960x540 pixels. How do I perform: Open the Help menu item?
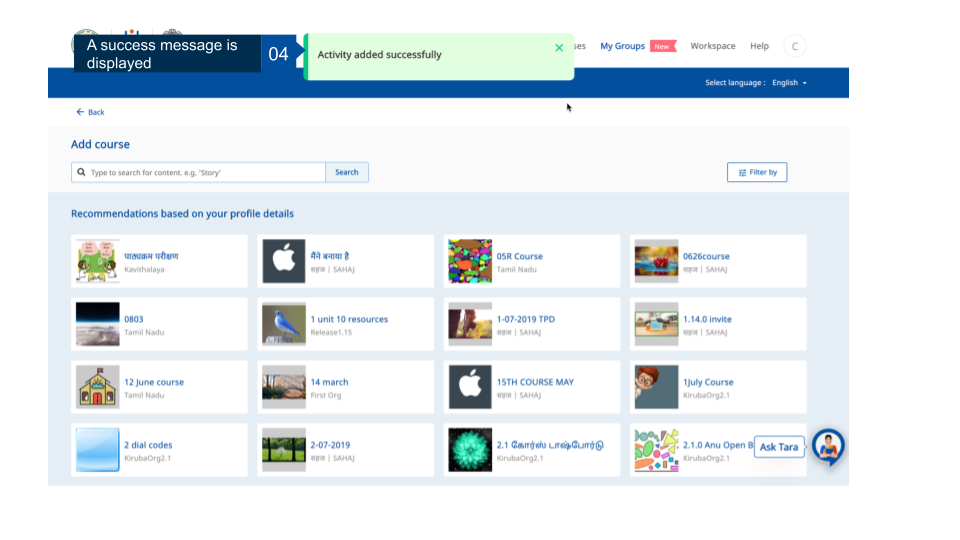[x=760, y=46]
